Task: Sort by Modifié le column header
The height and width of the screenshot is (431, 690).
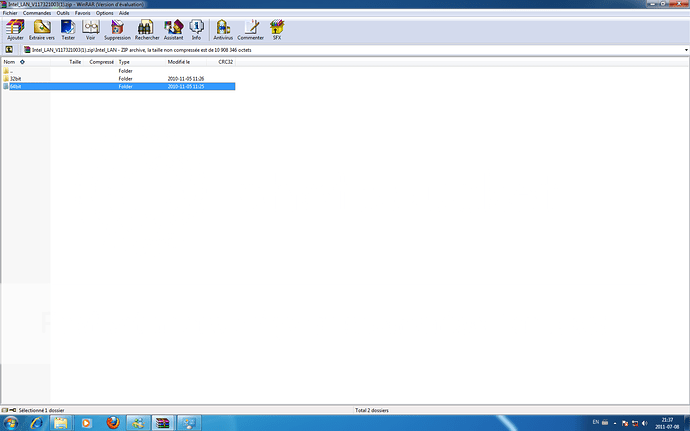Action: 180,62
